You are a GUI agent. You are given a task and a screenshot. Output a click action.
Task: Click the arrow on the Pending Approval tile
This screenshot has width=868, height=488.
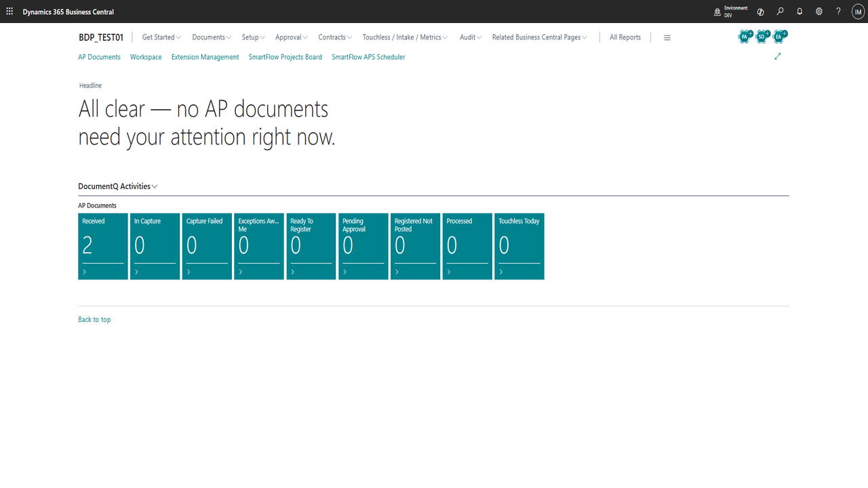pyautogui.click(x=345, y=272)
